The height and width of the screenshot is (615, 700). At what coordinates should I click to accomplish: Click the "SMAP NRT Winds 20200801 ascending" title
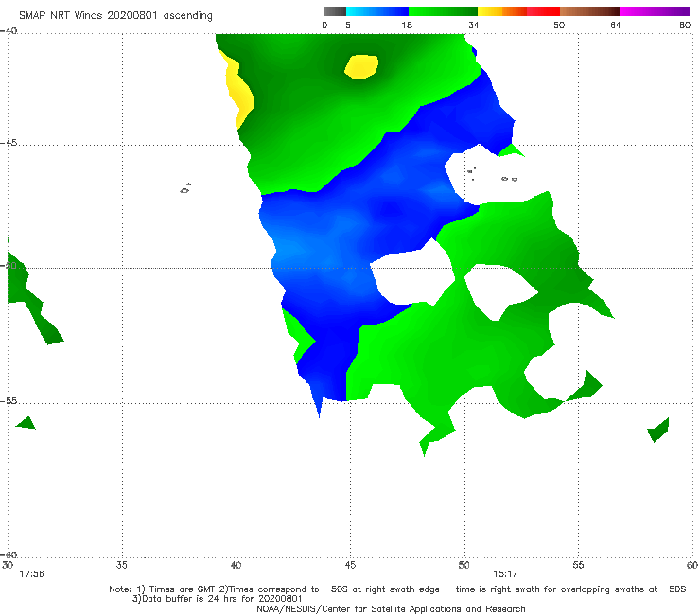point(115,15)
